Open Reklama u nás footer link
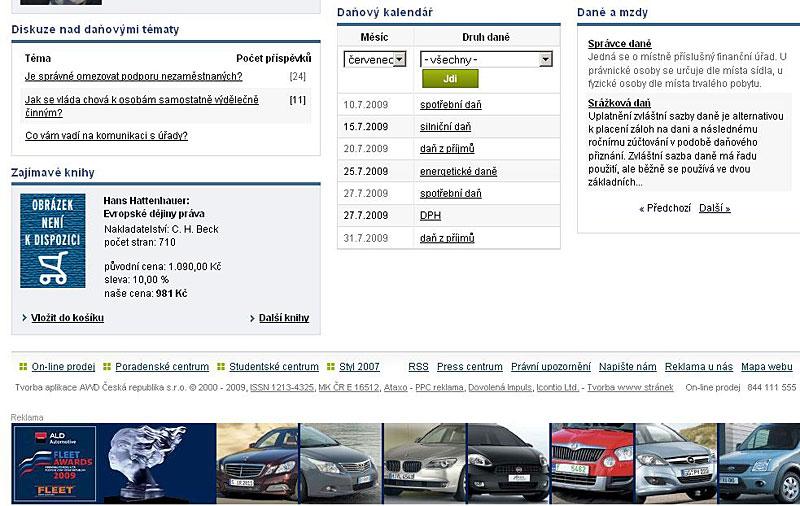 point(698,367)
